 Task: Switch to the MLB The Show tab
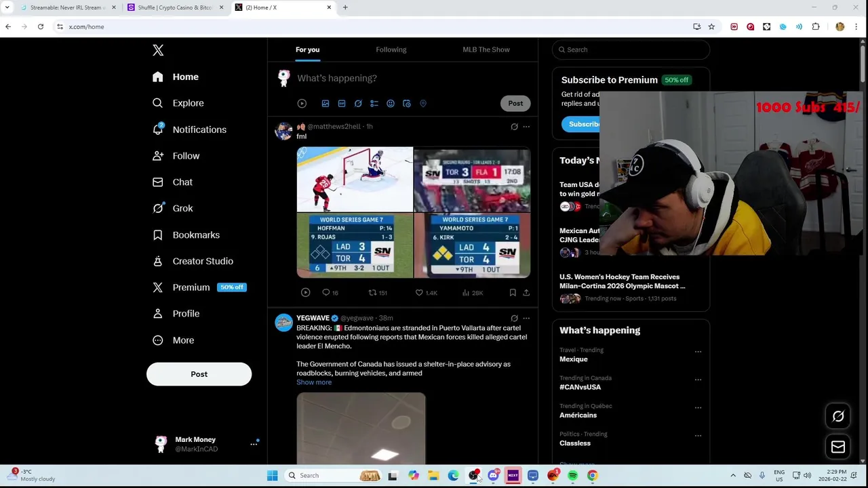coord(486,49)
